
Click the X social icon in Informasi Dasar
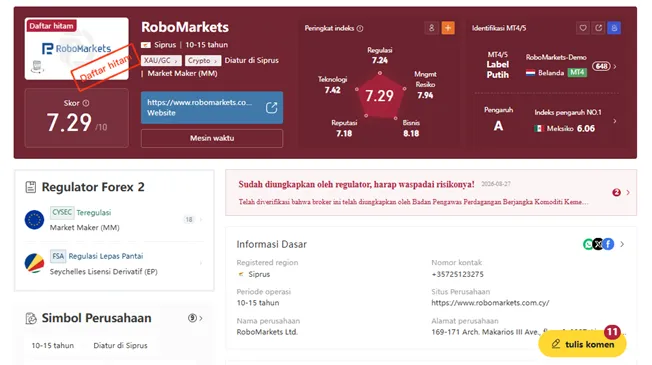click(598, 244)
